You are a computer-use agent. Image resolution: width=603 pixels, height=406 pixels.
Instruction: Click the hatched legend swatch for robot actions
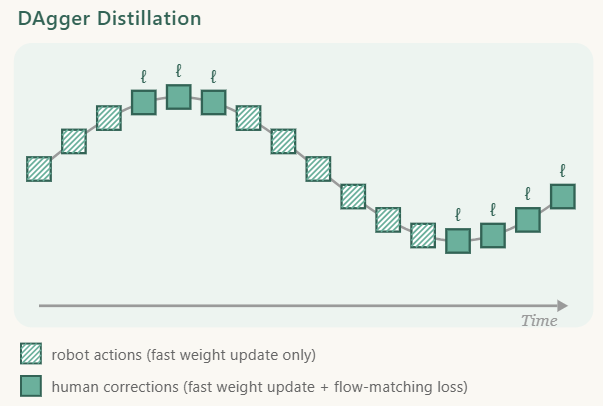click(31, 354)
